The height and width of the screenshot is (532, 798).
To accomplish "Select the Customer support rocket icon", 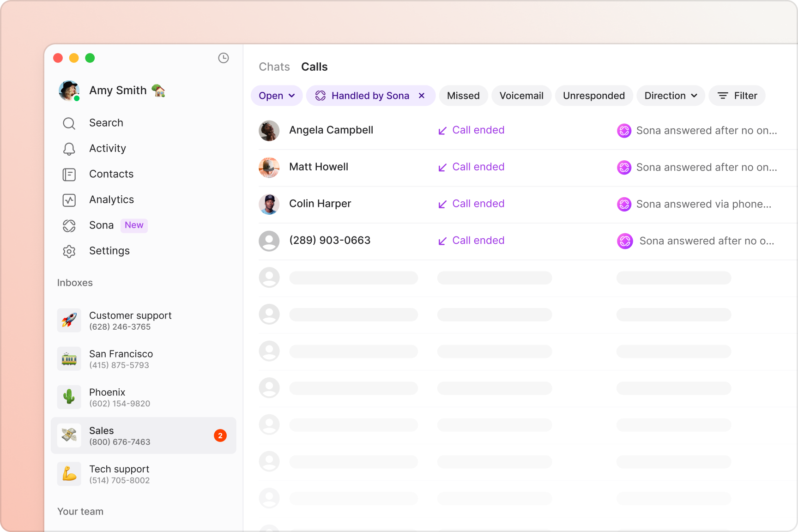I will 69,320.
